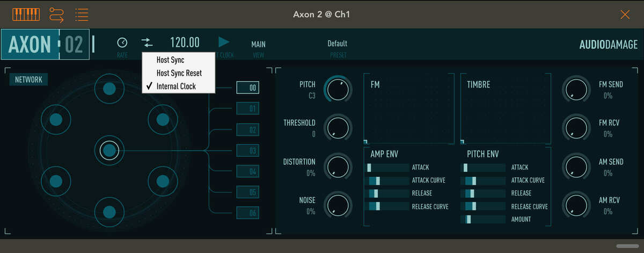
Task: Adjust the Amp Env RELEASE CURVE slider
Action: pos(388,206)
